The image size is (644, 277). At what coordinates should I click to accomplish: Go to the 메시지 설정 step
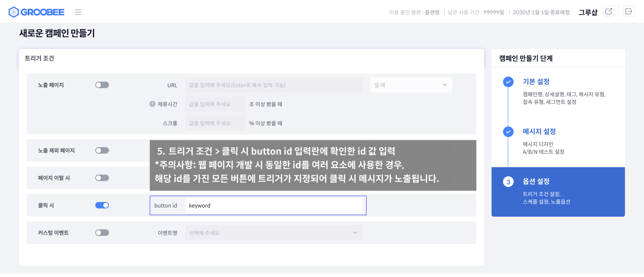tap(539, 131)
